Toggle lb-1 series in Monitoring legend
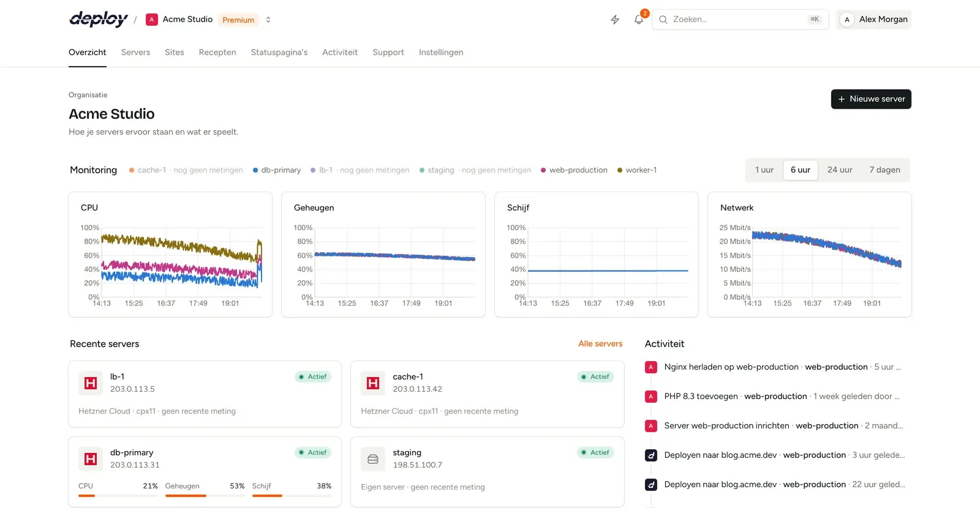 [360, 170]
